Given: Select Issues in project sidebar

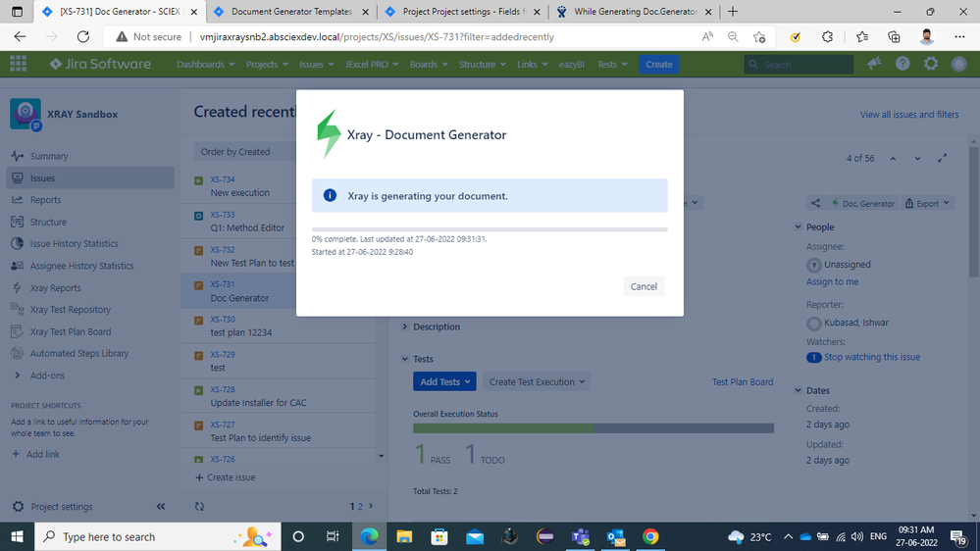Looking at the screenshot, I should pos(90,178).
